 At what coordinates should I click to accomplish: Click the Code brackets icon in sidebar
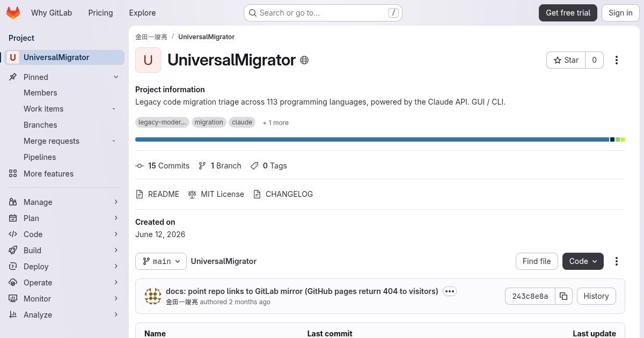[x=13, y=234]
